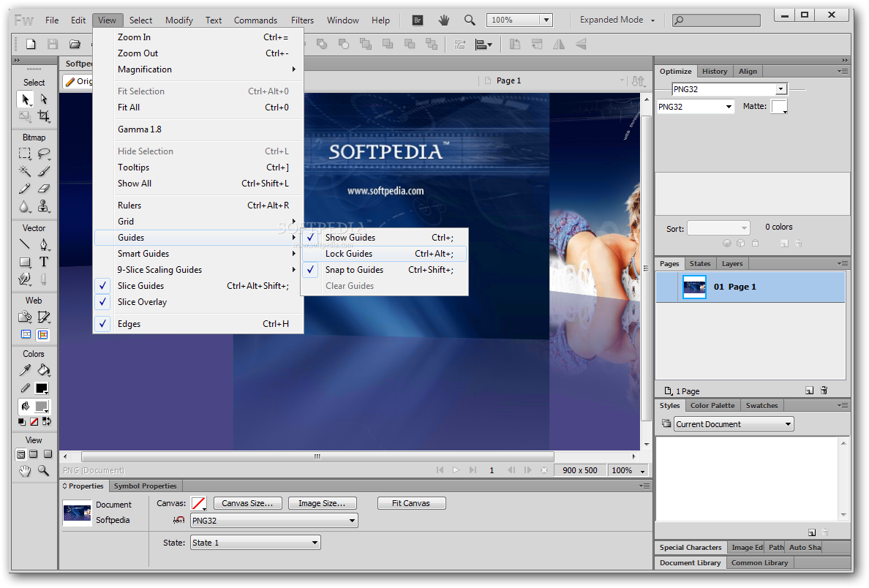Select the Line tool

pos(25,244)
